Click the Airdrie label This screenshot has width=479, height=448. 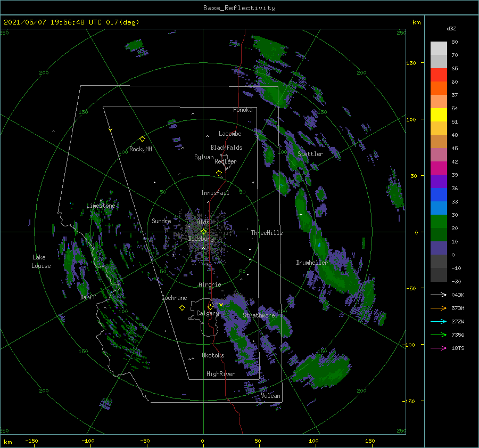210,284
